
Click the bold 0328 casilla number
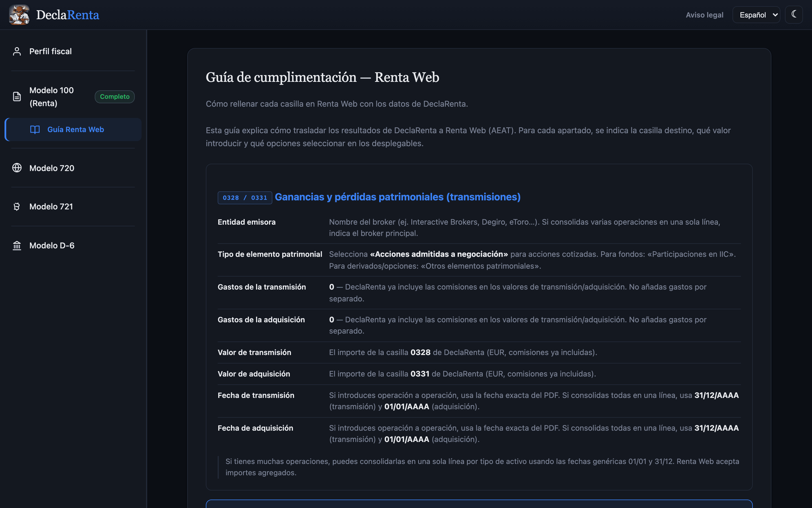pyautogui.click(x=420, y=352)
